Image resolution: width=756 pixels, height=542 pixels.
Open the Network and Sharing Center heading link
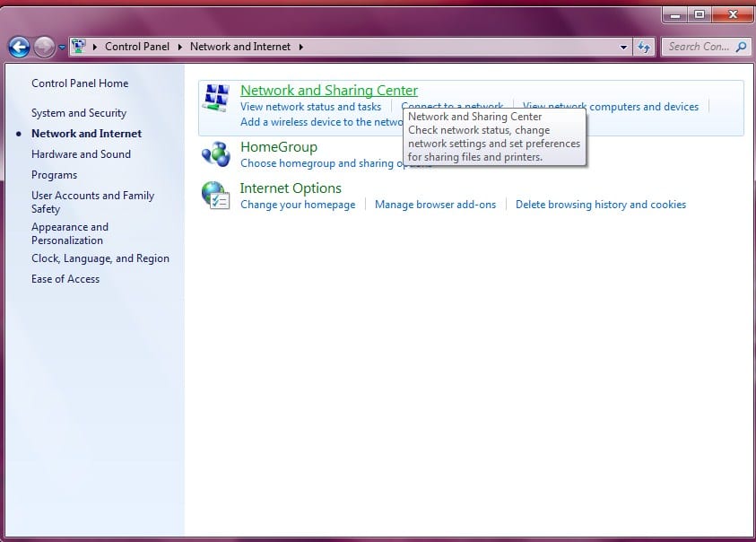tap(329, 91)
